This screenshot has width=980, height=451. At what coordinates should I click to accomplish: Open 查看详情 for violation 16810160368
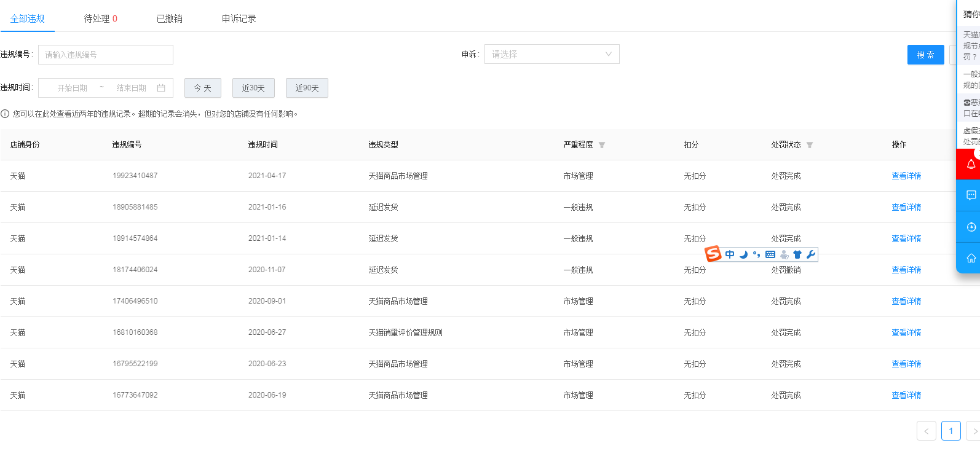[907, 332]
